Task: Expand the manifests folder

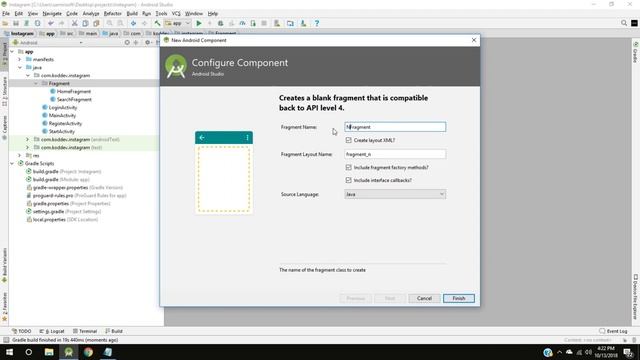Action: (x=20, y=60)
